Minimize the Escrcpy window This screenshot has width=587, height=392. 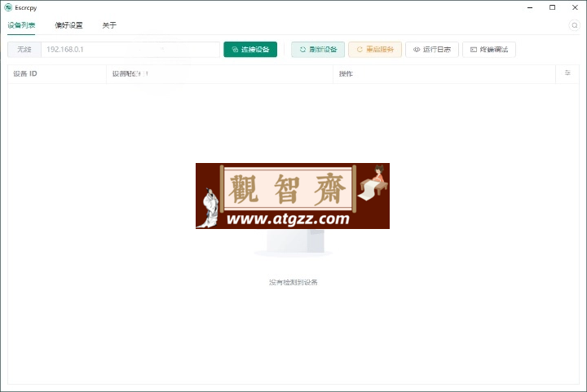click(x=530, y=7)
